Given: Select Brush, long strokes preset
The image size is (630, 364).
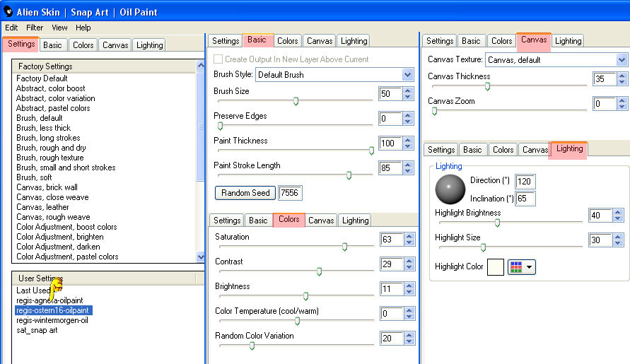Looking at the screenshot, I should [48, 138].
